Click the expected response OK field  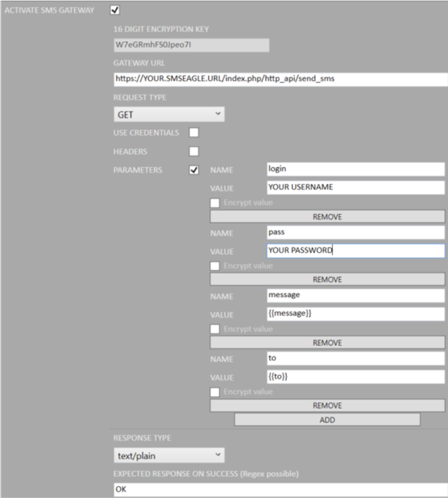(281, 489)
